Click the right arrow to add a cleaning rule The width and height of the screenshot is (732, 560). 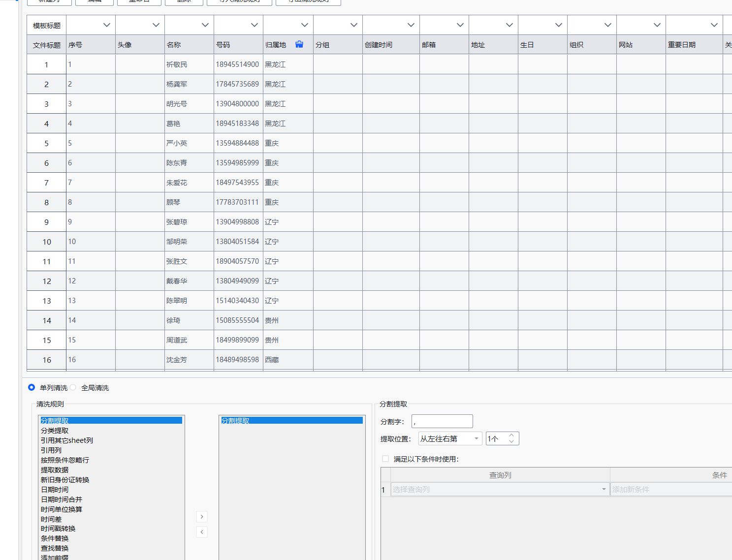click(202, 517)
